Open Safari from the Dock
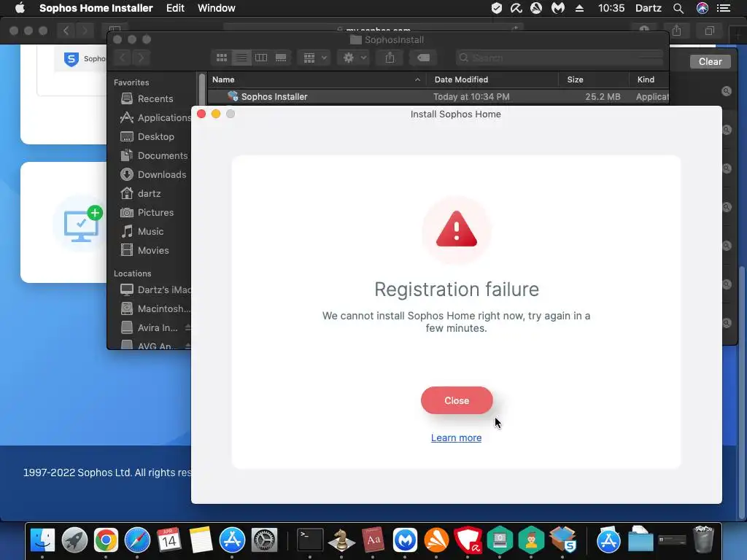The image size is (747, 560). 137,540
